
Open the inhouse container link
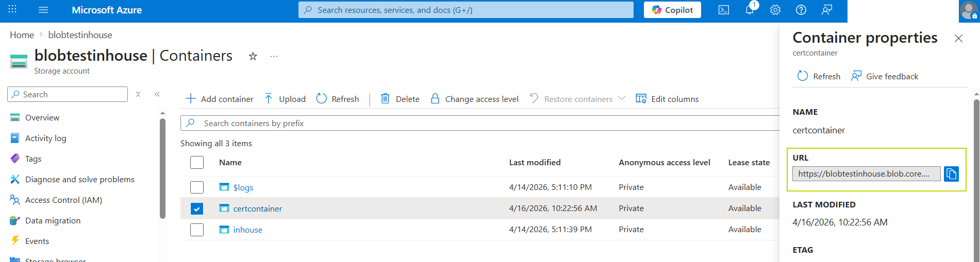click(247, 230)
